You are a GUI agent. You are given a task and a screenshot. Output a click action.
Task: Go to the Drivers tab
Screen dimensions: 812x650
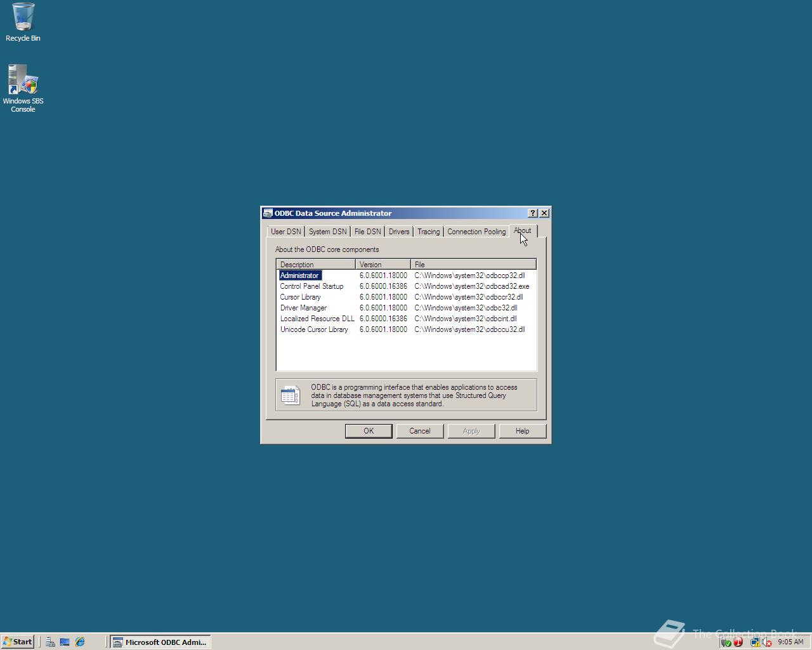[x=399, y=232]
